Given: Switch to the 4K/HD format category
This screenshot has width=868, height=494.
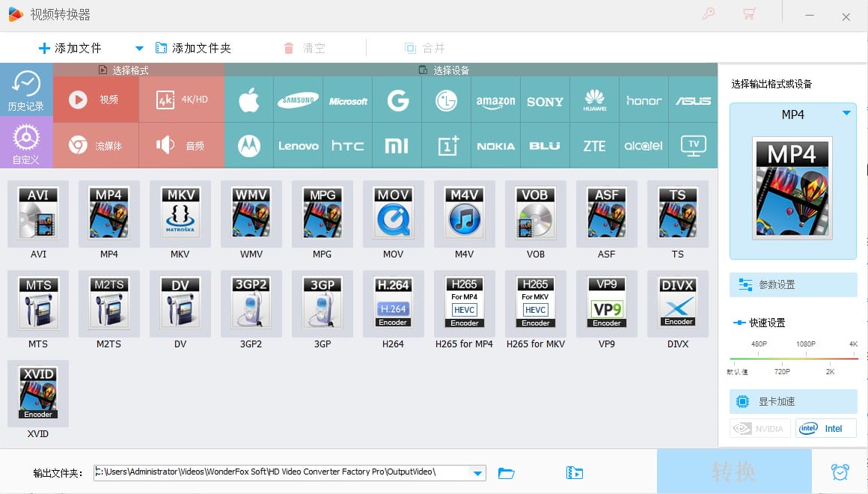Looking at the screenshot, I should pyautogui.click(x=182, y=100).
